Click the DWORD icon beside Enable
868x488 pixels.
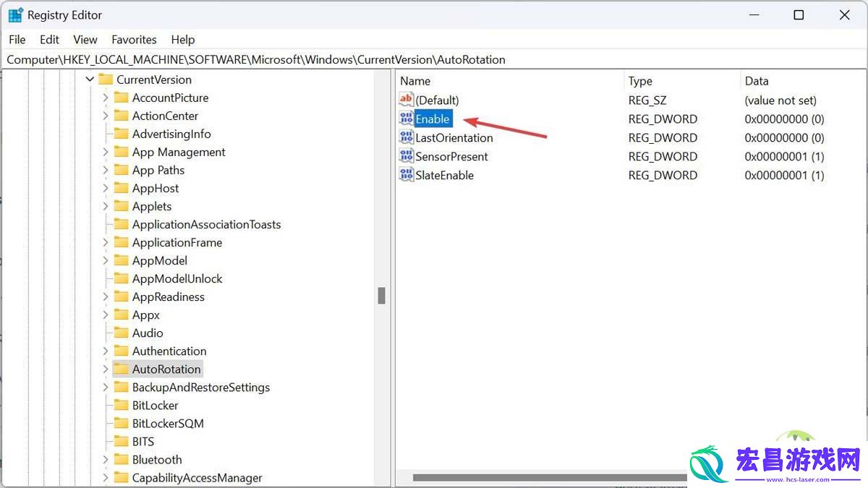(406, 119)
